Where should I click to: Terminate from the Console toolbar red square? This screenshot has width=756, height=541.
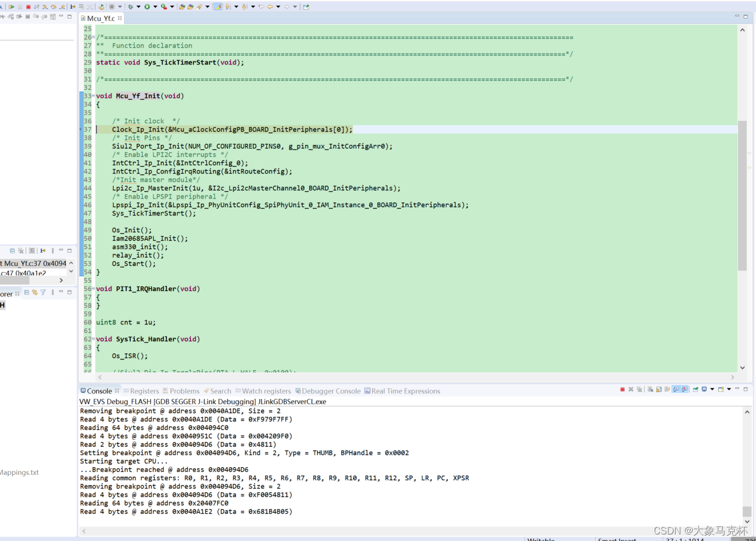pyautogui.click(x=623, y=389)
